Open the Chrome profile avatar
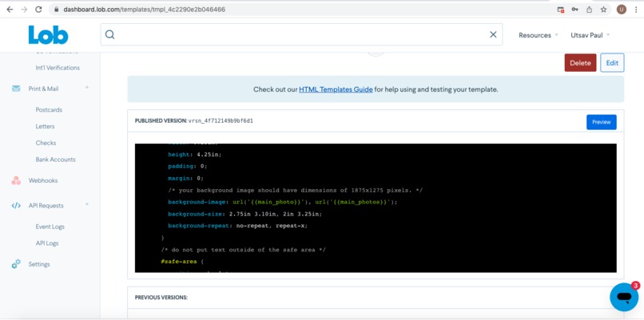This screenshot has height=320, width=644. point(622,10)
